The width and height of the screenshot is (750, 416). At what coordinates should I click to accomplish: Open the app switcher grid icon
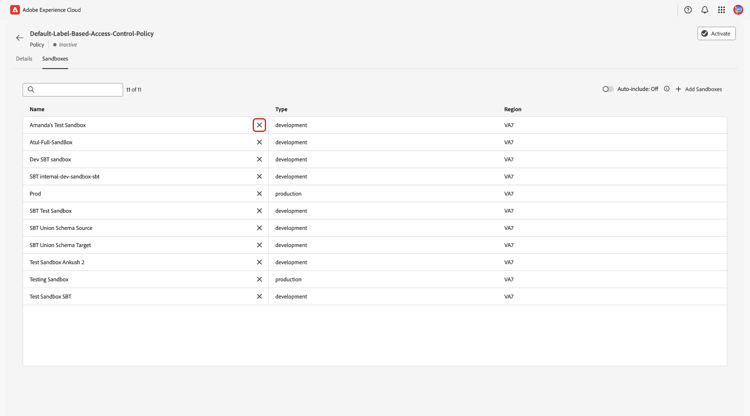coord(721,10)
